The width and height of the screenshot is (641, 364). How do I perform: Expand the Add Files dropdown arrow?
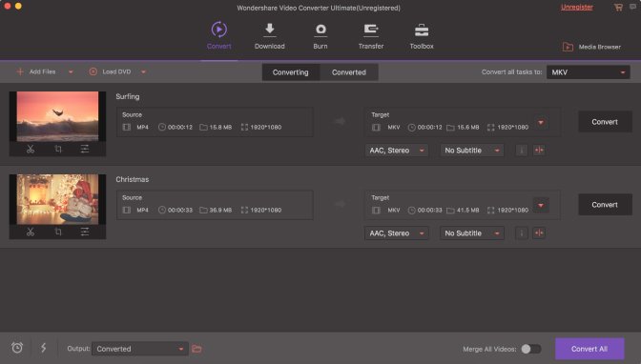pyautogui.click(x=71, y=72)
